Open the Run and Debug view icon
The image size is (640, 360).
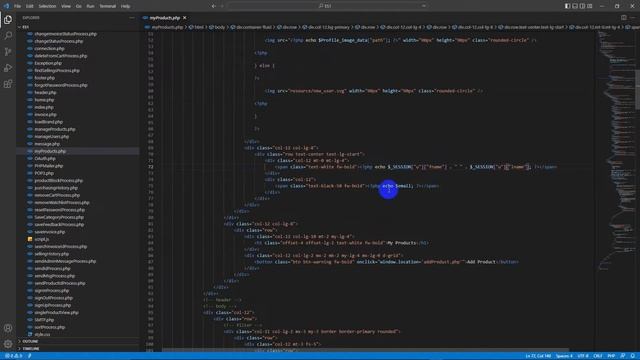coord(8,68)
